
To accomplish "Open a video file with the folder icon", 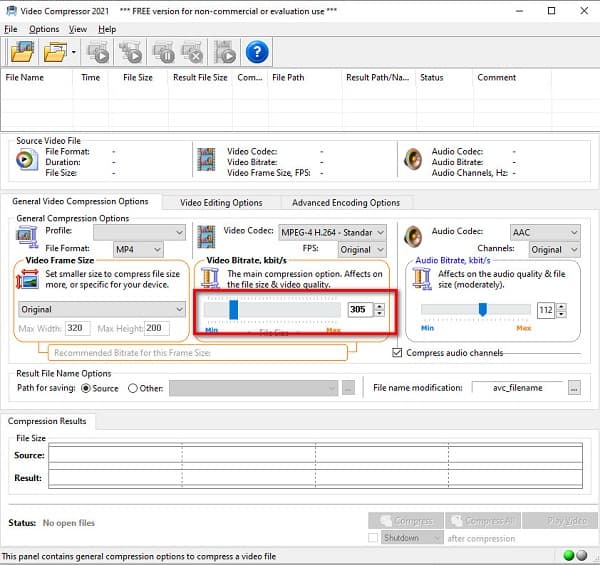I will 22,52.
